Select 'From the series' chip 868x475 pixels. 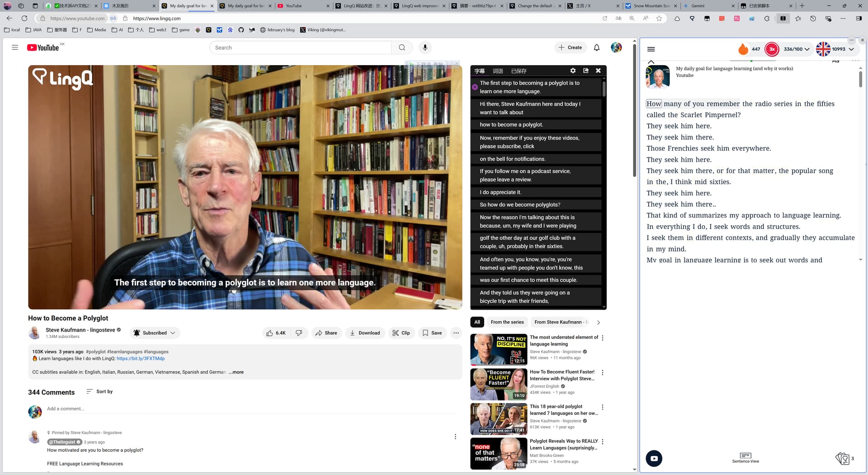[x=507, y=322]
